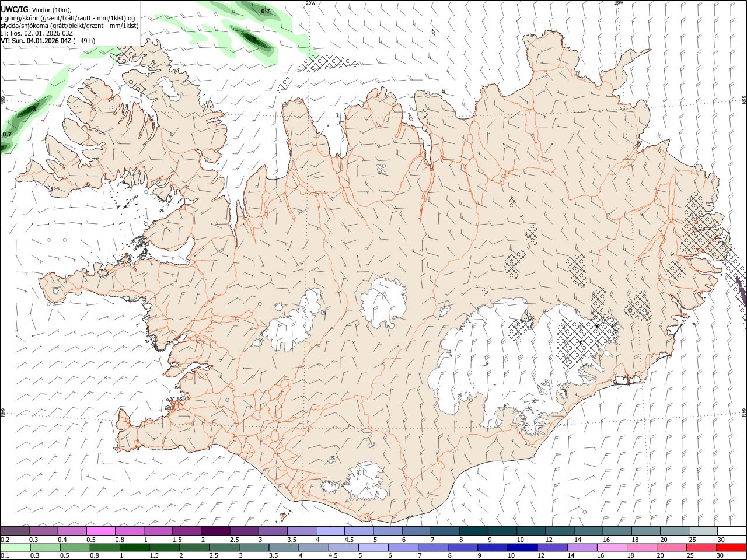
Task: Select the 20–25 pink lower legend swatch
Action: tap(671, 547)
